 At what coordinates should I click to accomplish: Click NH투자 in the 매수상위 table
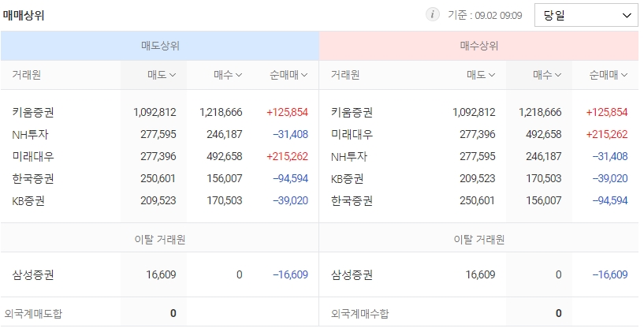[349, 157]
